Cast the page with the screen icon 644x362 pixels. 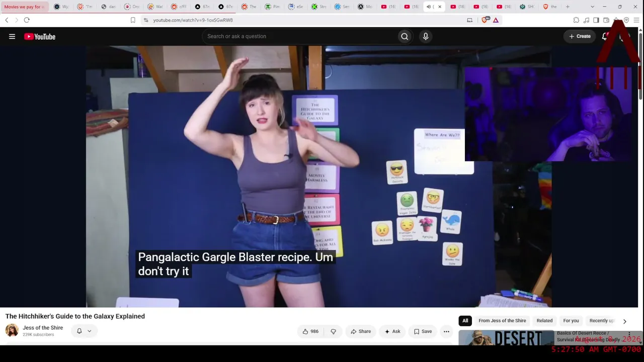tap(469, 20)
